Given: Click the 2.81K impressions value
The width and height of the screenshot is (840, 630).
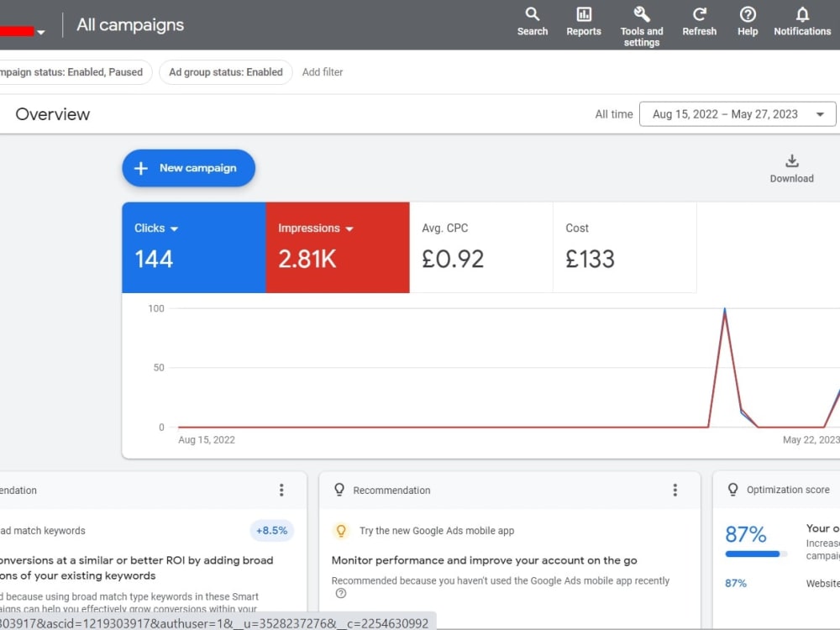Looking at the screenshot, I should [307, 260].
